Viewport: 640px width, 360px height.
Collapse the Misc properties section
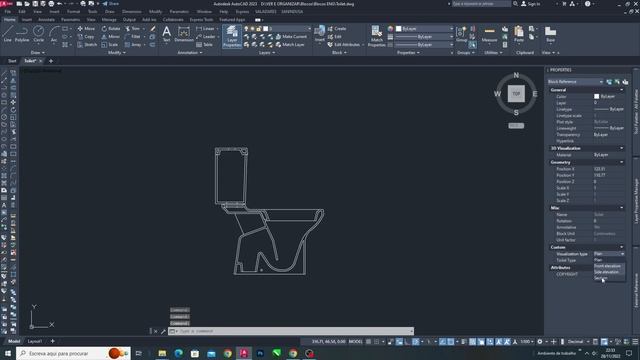pyautogui.click(x=622, y=208)
